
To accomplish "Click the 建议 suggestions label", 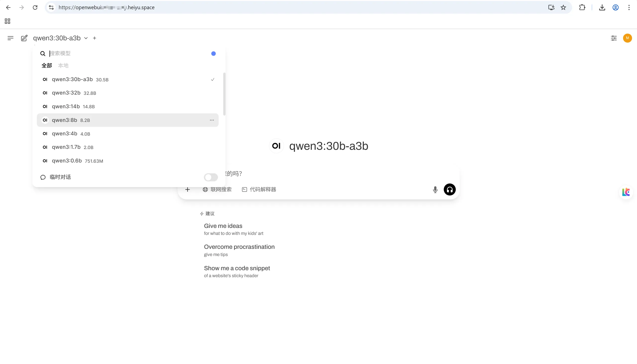I will (207, 213).
